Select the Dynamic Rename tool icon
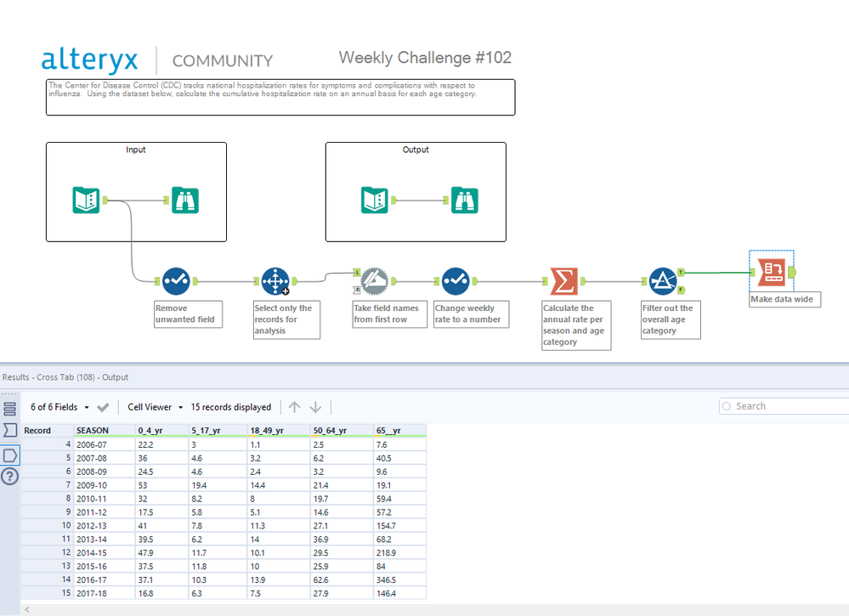Screen dimensions: 849x616 [375, 281]
